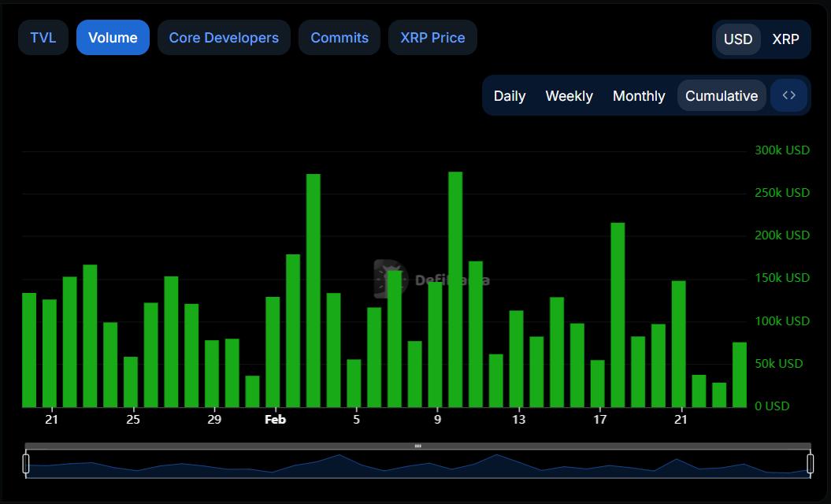The width and height of the screenshot is (831, 504).
Task: Click the embed chart code icon
Action: (789, 95)
